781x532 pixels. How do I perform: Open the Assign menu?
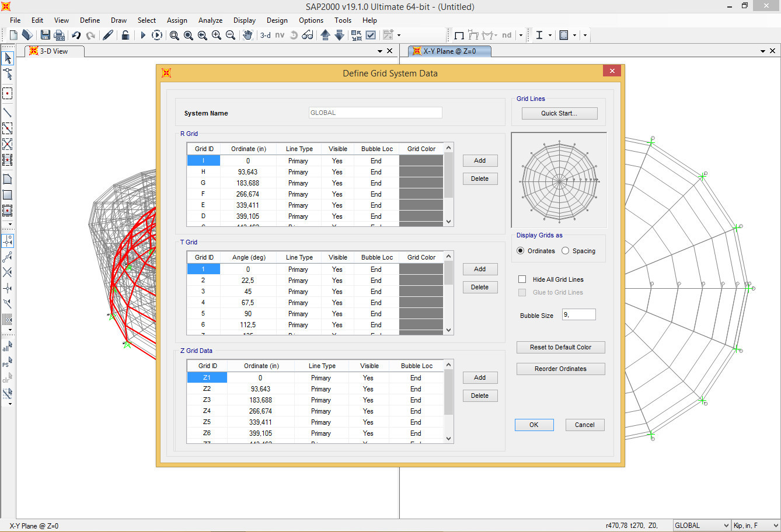pos(177,20)
